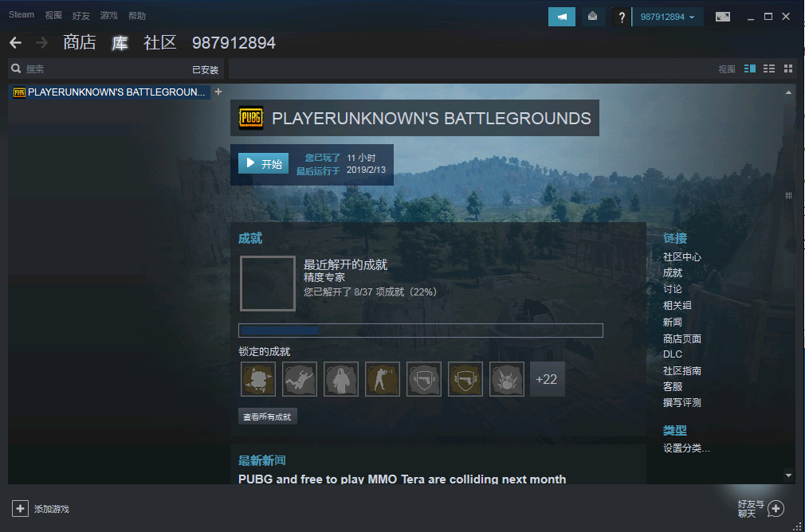Open the 讨论 link
The width and height of the screenshot is (805, 532).
(673, 289)
